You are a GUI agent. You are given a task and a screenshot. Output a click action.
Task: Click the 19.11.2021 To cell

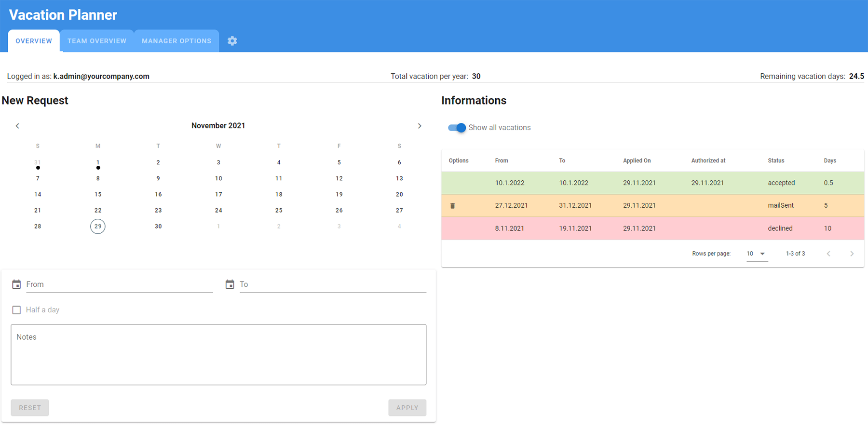click(x=575, y=228)
